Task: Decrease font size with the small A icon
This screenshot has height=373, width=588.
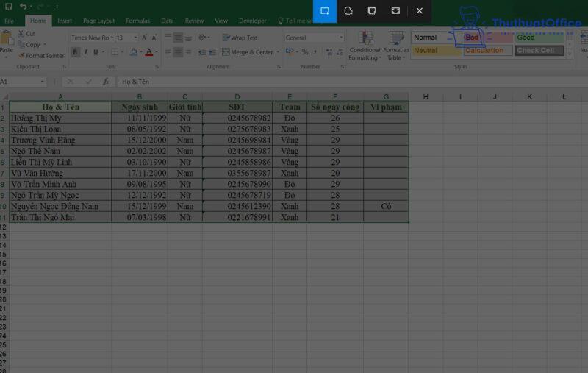Action: 154,38
